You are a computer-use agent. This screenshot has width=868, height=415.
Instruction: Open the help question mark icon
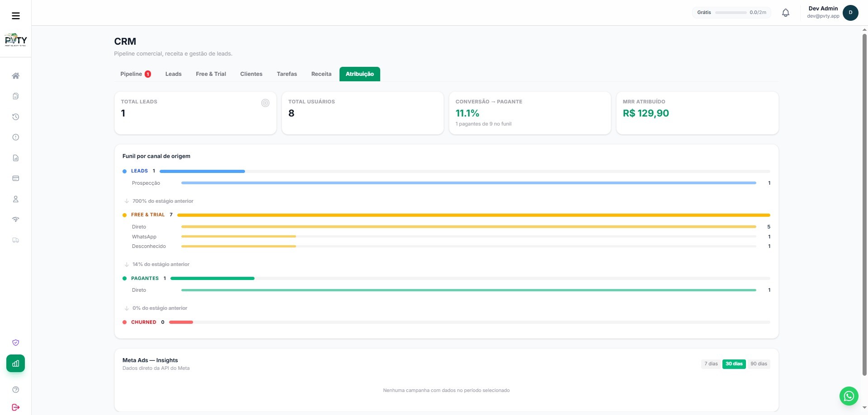(x=15, y=390)
